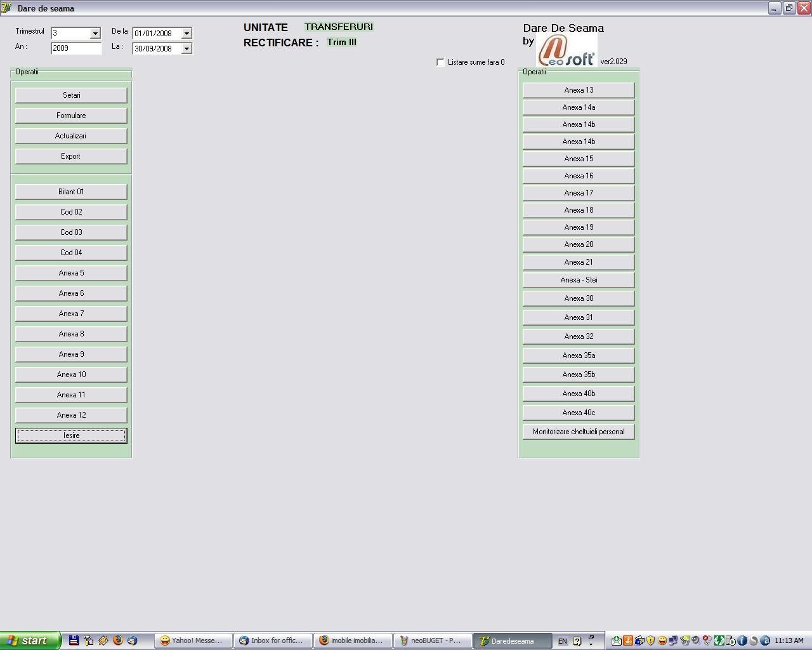Click the Cod 03 button

(71, 232)
